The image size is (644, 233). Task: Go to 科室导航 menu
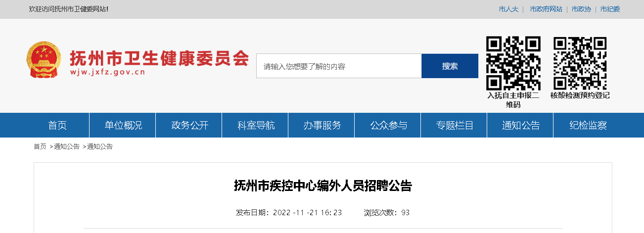(x=255, y=125)
